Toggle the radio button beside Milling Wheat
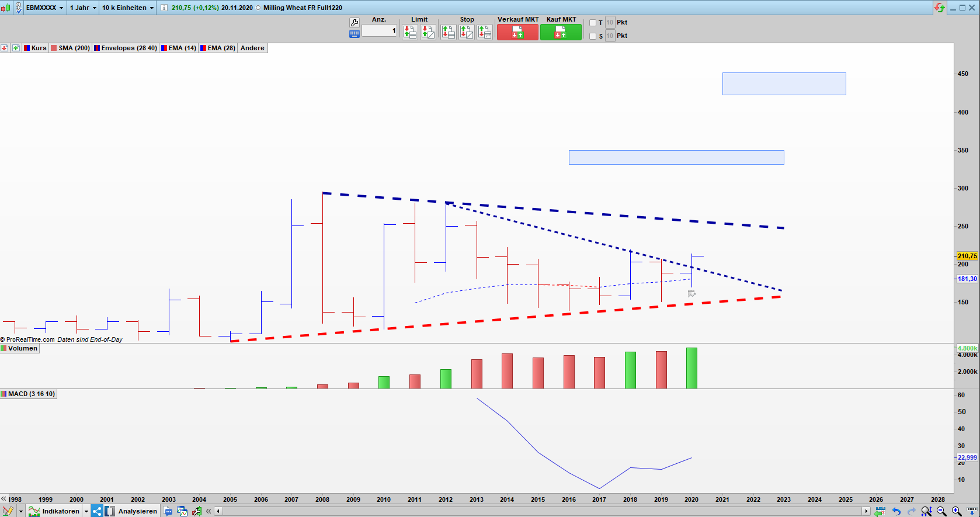The width and height of the screenshot is (980, 517). 258,8
